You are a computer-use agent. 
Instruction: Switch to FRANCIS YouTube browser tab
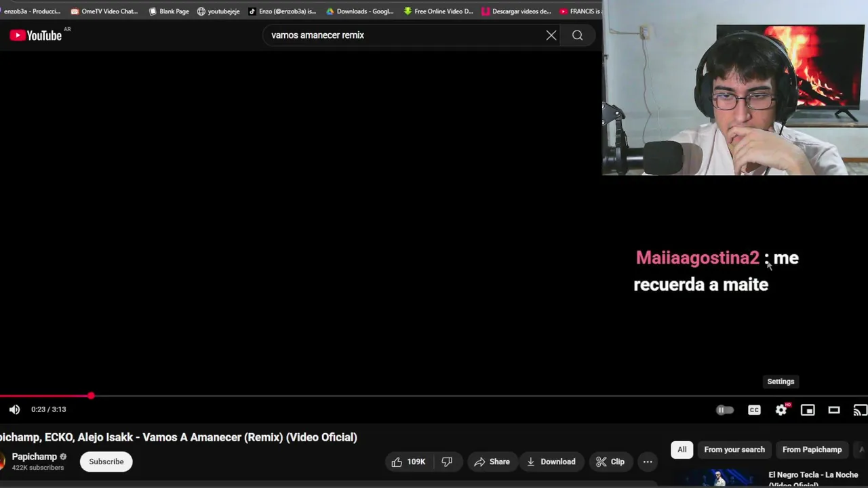point(580,11)
